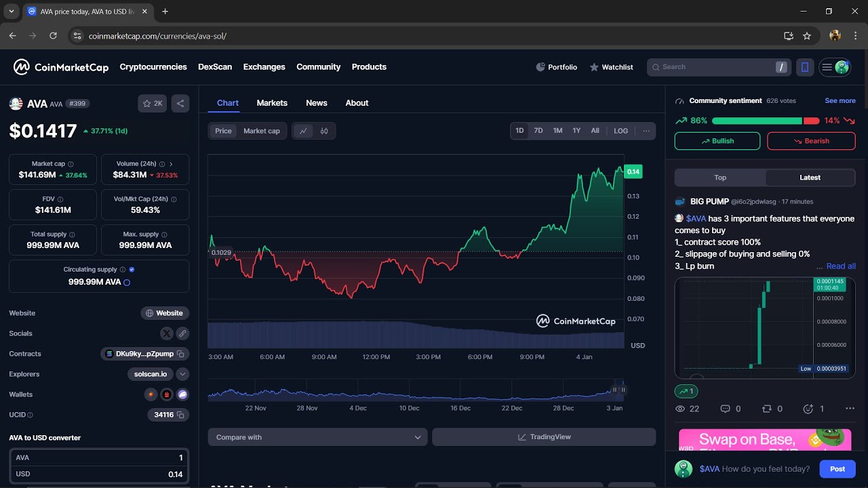868x488 pixels.
Task: Add AVA to watchlist with star button
Action: pos(153,104)
